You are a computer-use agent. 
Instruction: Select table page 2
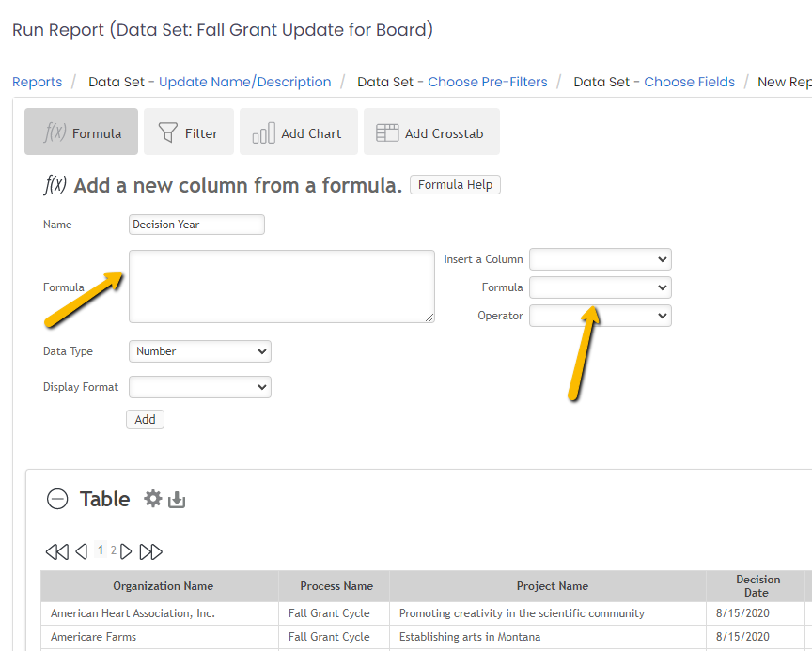113,550
